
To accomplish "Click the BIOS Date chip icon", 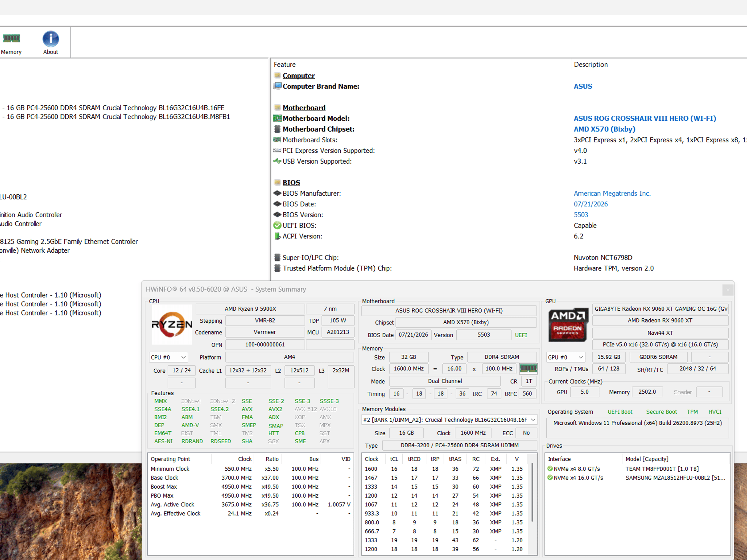I will [277, 204].
